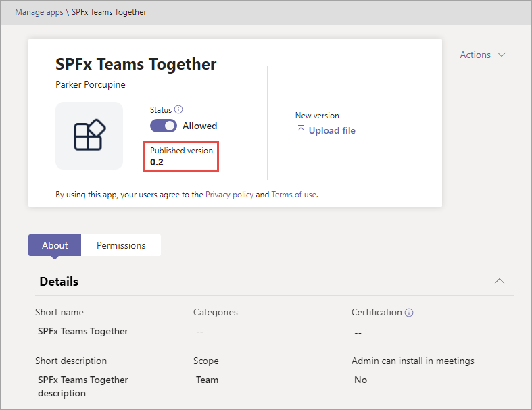
Task: Switch to the About tab
Action: click(x=55, y=245)
